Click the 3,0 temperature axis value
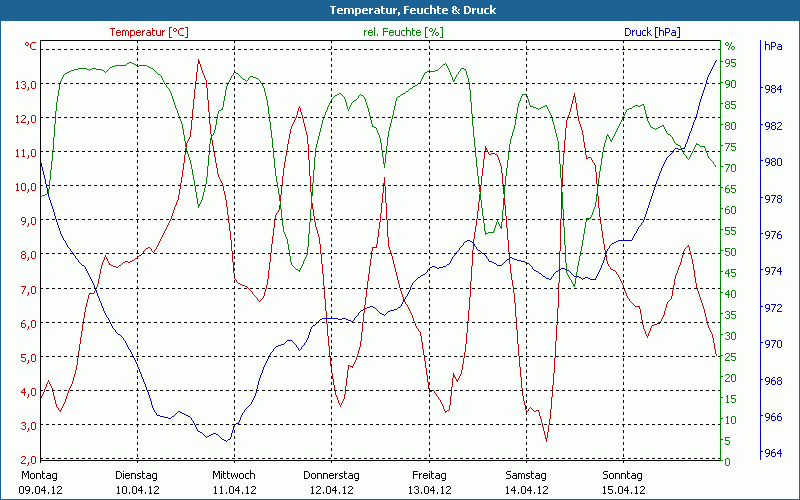This screenshot has height=500, width=800. point(28,426)
